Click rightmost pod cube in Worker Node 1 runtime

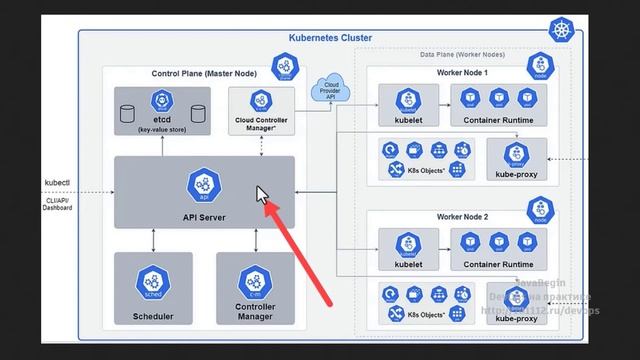[527, 98]
